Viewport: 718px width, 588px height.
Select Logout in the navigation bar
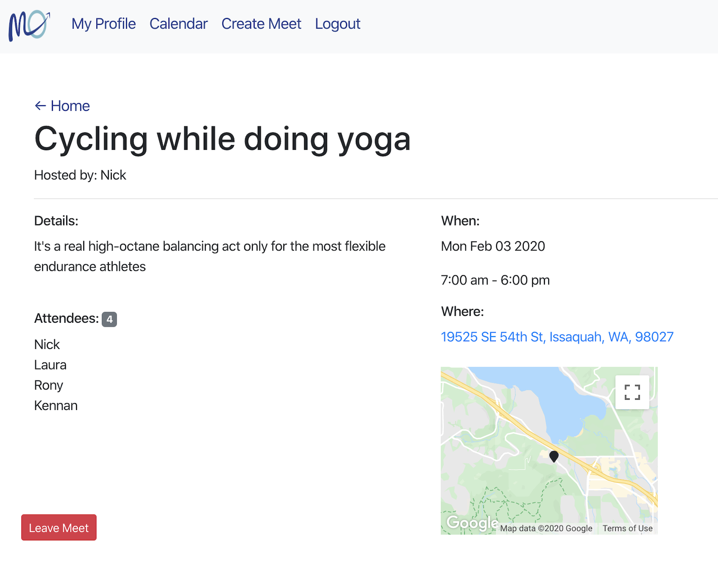click(338, 24)
